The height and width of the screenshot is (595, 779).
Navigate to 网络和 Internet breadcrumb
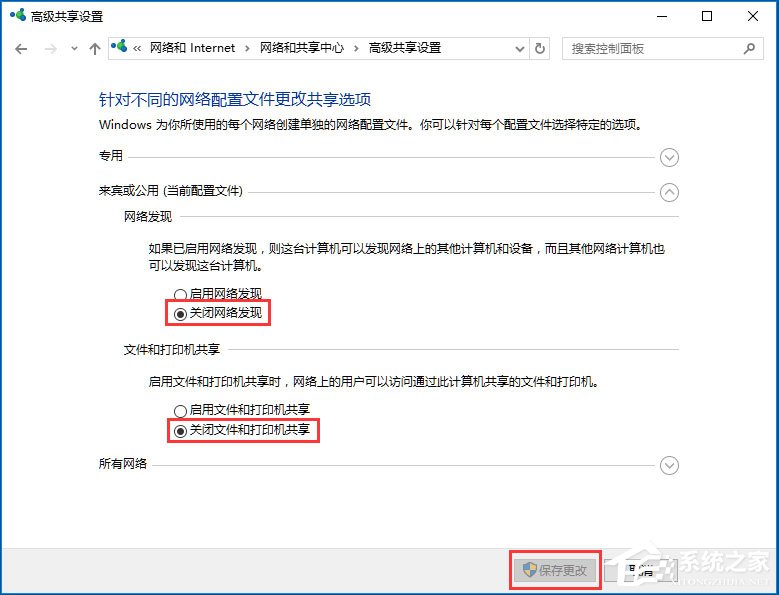pos(192,48)
